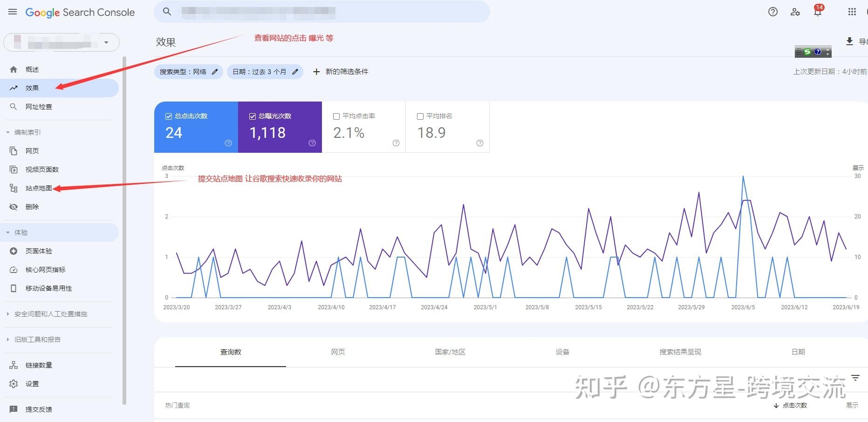Open the Google apps grid icon
This screenshot has height=422, width=868.
tap(853, 12)
